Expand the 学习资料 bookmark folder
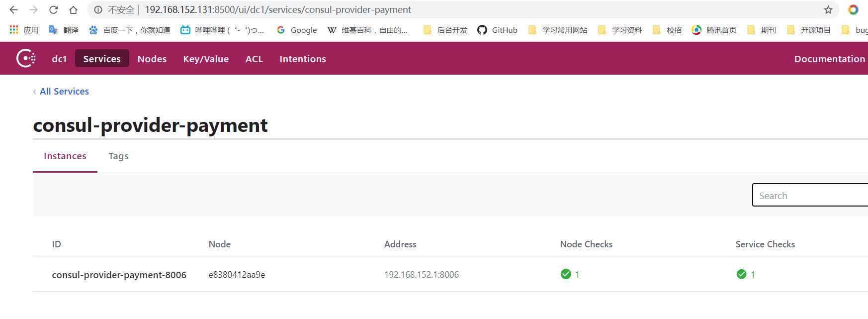The height and width of the screenshot is (319, 868). (x=620, y=30)
